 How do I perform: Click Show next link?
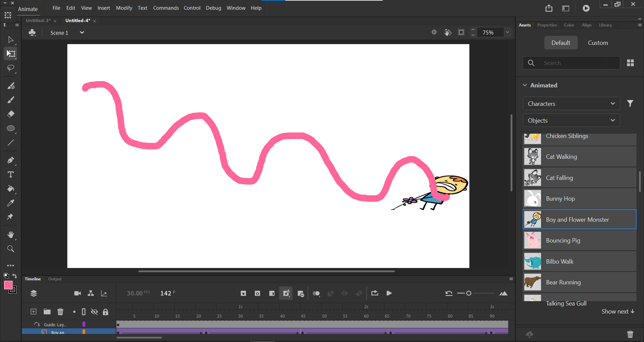[x=618, y=312]
